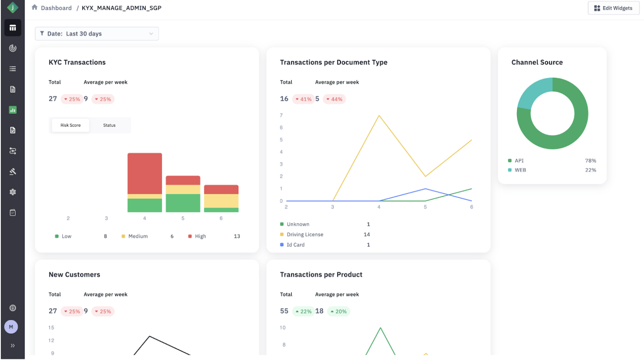Toggle Driving License legend entry
The width and height of the screenshot is (644, 361).
pos(305,235)
